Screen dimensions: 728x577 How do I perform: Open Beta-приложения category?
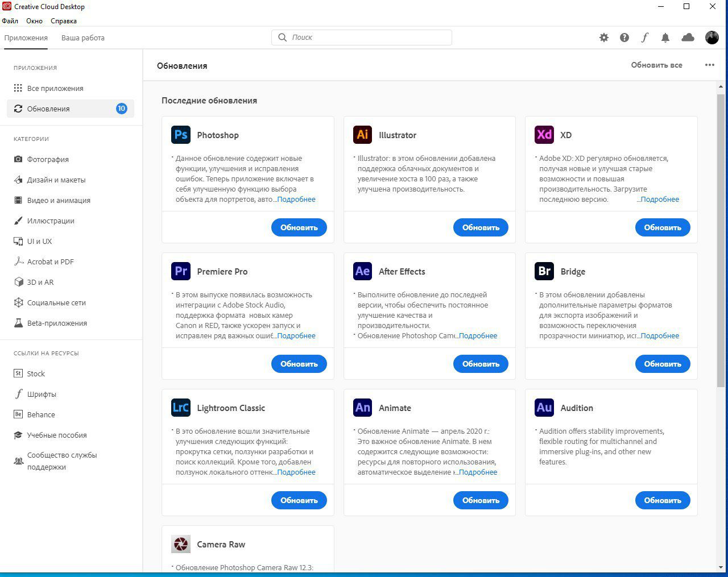pos(71,323)
